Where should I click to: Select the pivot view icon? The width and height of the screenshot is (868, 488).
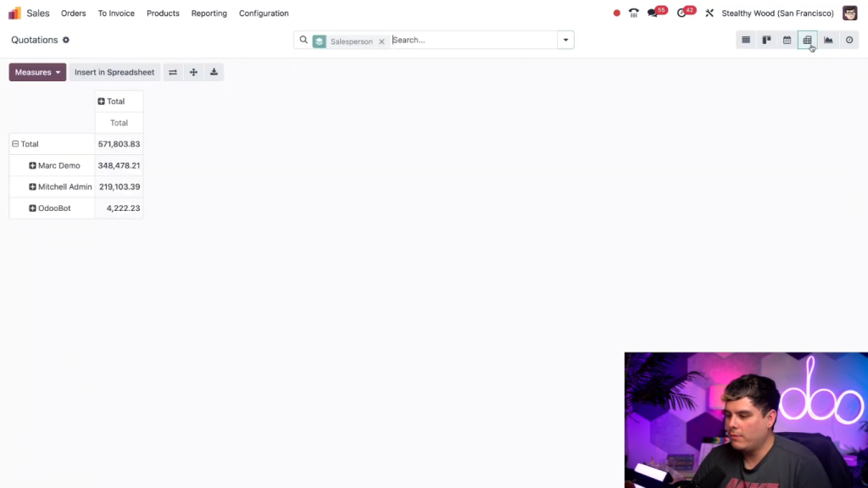coord(808,40)
